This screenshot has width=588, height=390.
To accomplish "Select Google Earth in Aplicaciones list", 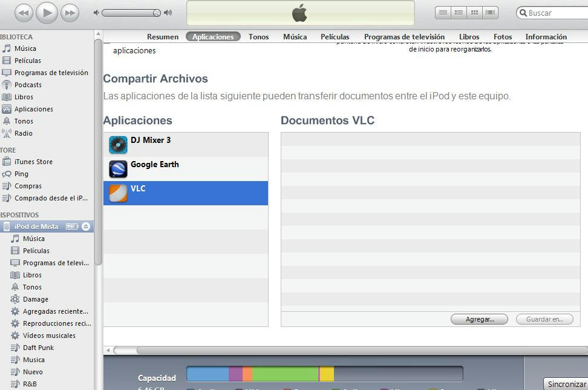I will [186, 169].
